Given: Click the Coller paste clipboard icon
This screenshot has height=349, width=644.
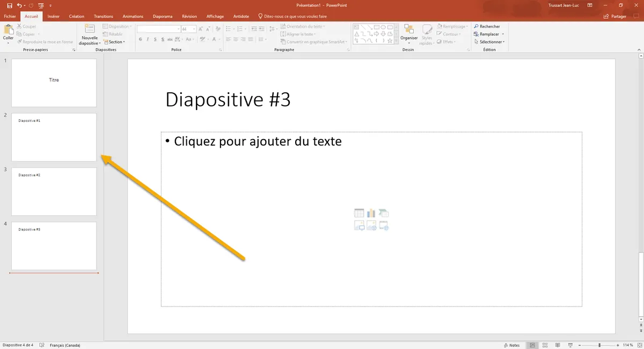Looking at the screenshot, I should [9, 30].
